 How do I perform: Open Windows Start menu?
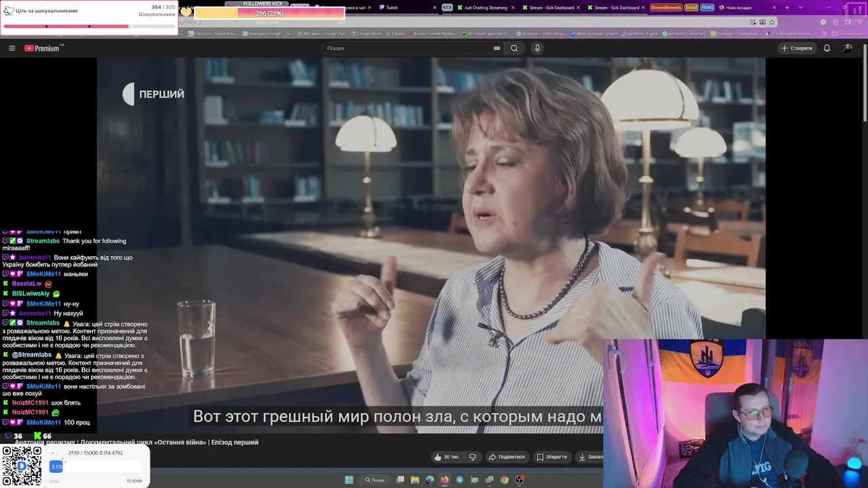(x=349, y=480)
